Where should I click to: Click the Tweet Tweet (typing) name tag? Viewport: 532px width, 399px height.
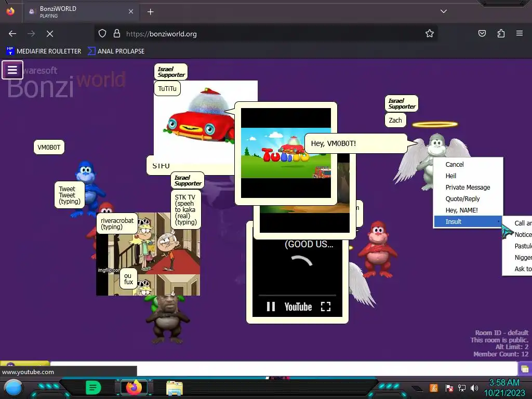tap(70, 195)
